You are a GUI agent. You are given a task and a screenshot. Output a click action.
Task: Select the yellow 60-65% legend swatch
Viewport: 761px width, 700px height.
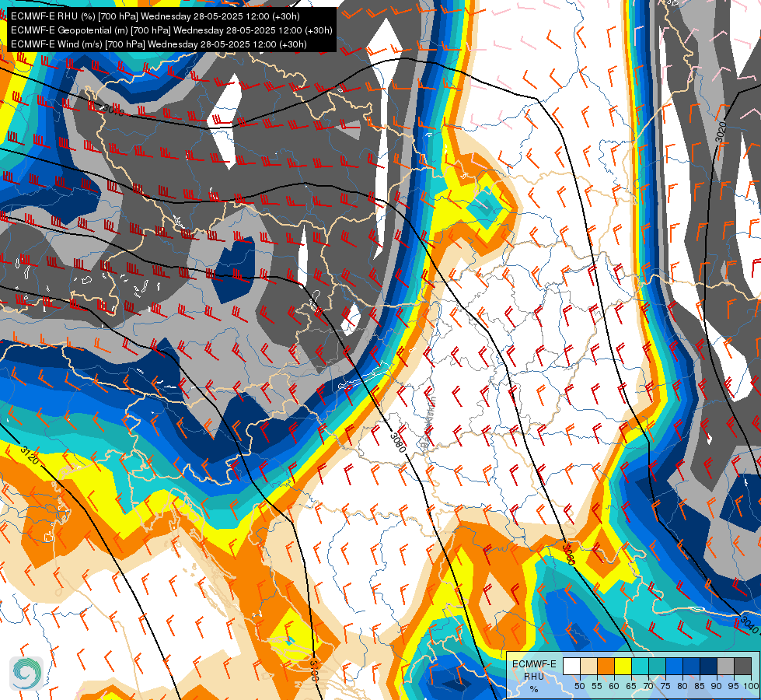[x=623, y=666]
